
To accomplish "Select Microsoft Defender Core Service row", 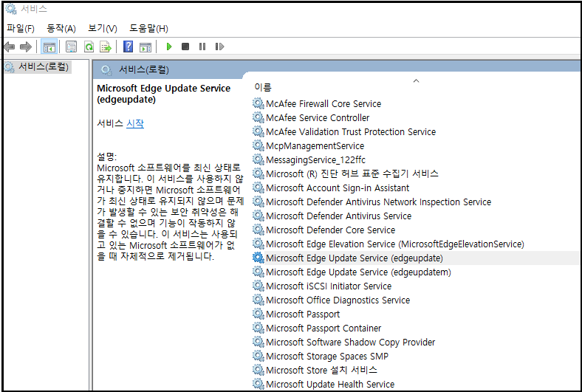I will pos(330,230).
